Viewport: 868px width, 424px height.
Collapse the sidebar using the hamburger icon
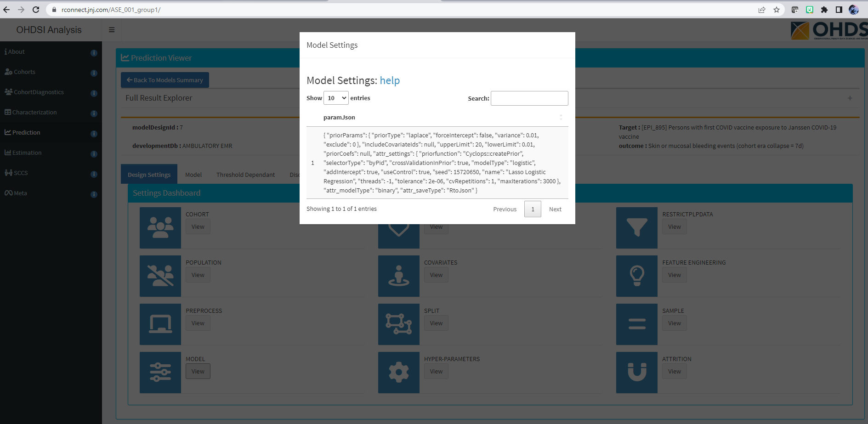(x=111, y=29)
